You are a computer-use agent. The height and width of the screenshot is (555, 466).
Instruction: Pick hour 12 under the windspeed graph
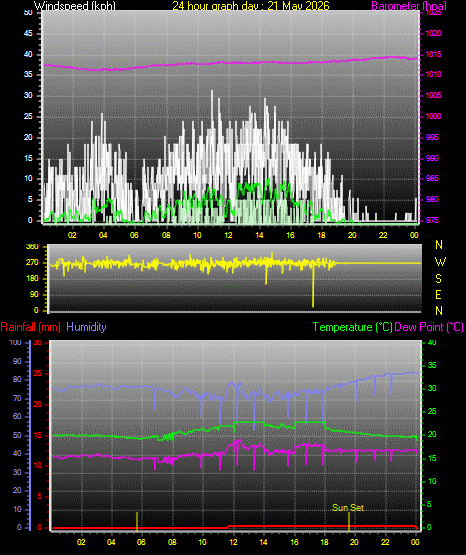(228, 235)
